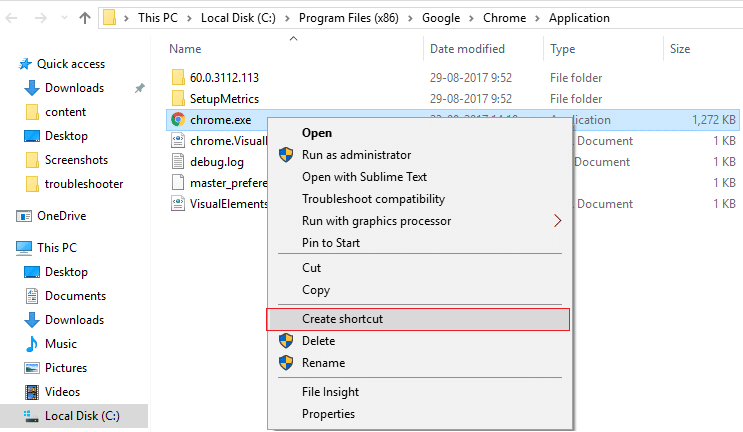This screenshot has width=743, height=432.
Task: Select the 60.0.3112.113 folder icon
Action: point(178,77)
